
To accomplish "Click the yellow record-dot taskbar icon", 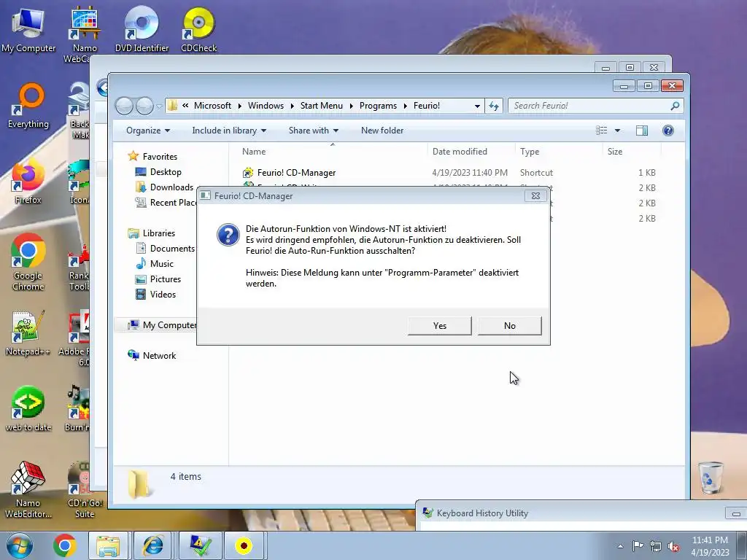I will coord(244,545).
